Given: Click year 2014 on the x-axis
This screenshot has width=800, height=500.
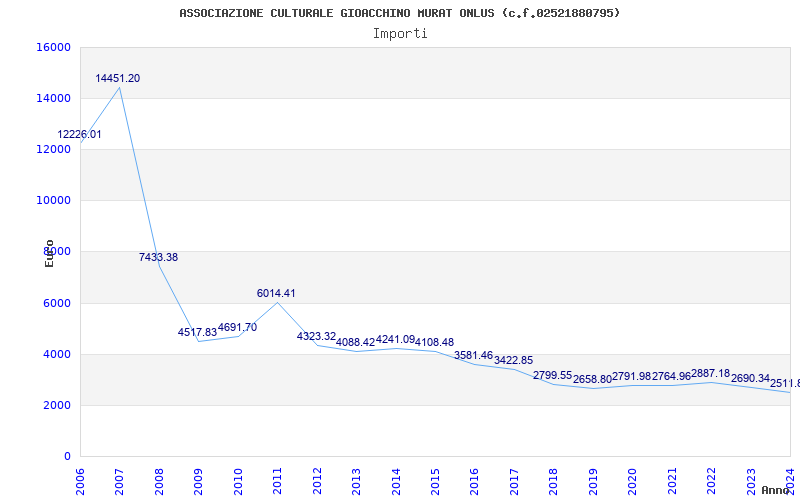Looking at the screenshot, I should pos(396,481).
